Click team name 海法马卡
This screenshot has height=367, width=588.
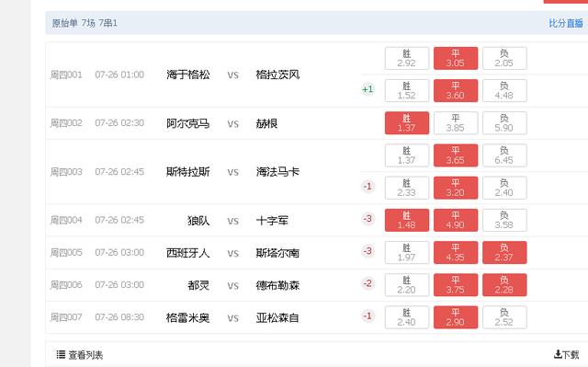tap(277, 172)
